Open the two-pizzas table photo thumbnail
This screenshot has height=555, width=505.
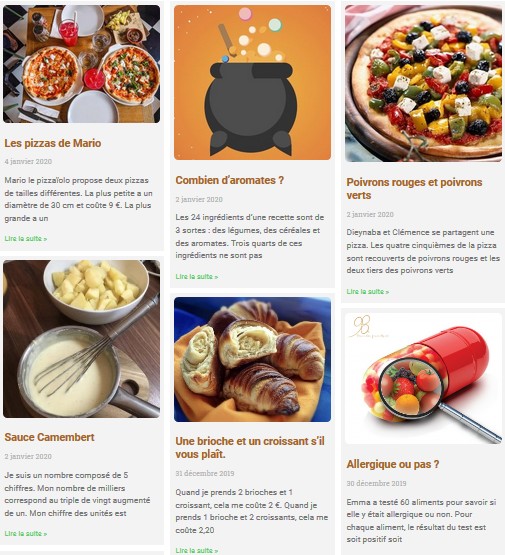[81, 64]
